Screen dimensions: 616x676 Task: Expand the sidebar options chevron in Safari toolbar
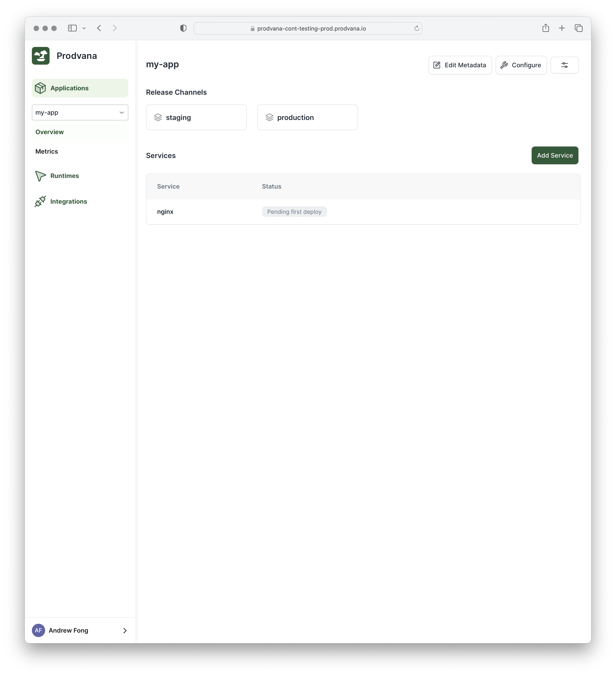(x=84, y=29)
